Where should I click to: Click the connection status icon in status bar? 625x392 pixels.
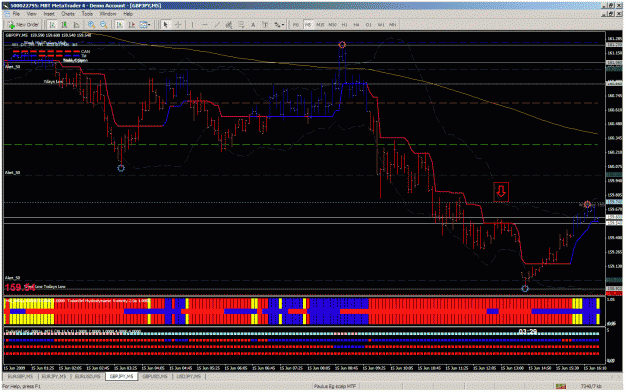click(561, 386)
